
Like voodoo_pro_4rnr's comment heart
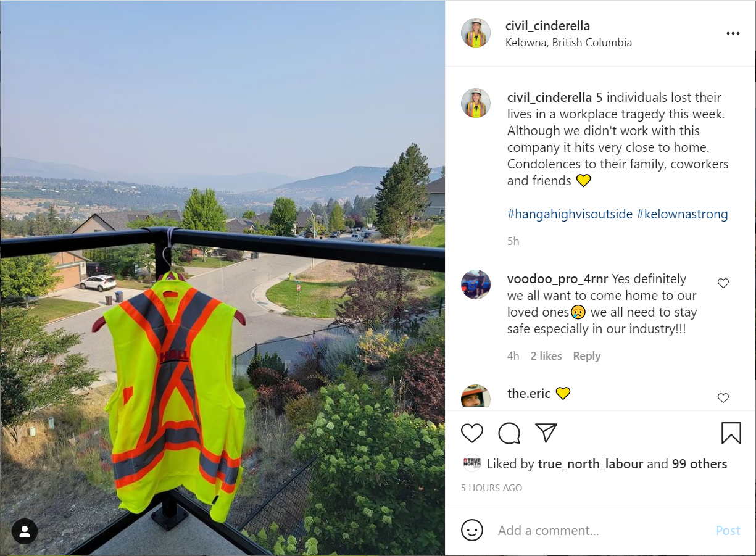(x=723, y=283)
